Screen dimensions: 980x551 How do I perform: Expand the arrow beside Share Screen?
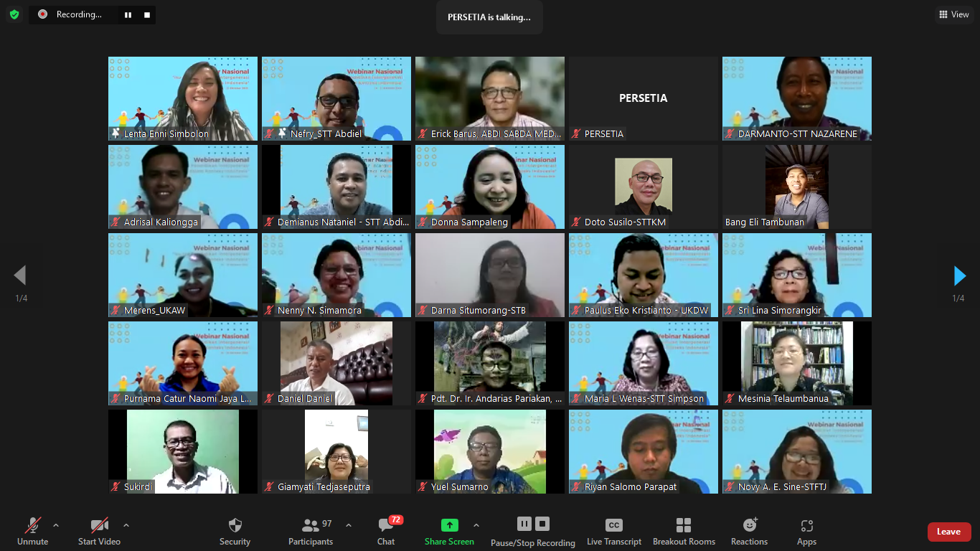pos(476,525)
